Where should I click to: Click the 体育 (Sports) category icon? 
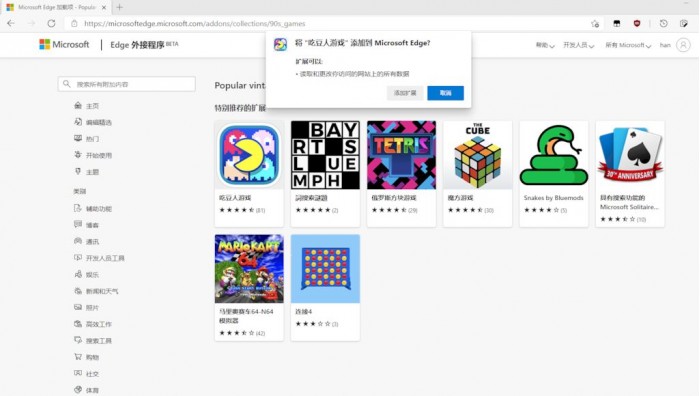click(x=78, y=389)
